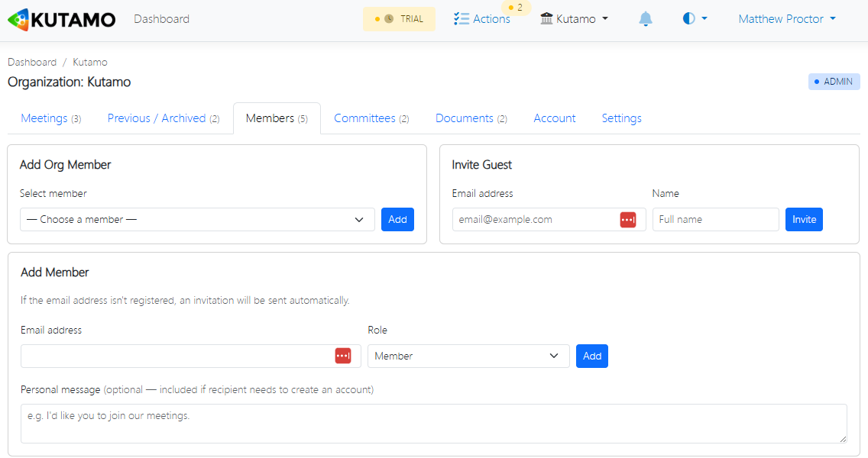Click the Organization: Kutamo heading
Screen dimensions: 868x458
pyautogui.click(x=70, y=82)
